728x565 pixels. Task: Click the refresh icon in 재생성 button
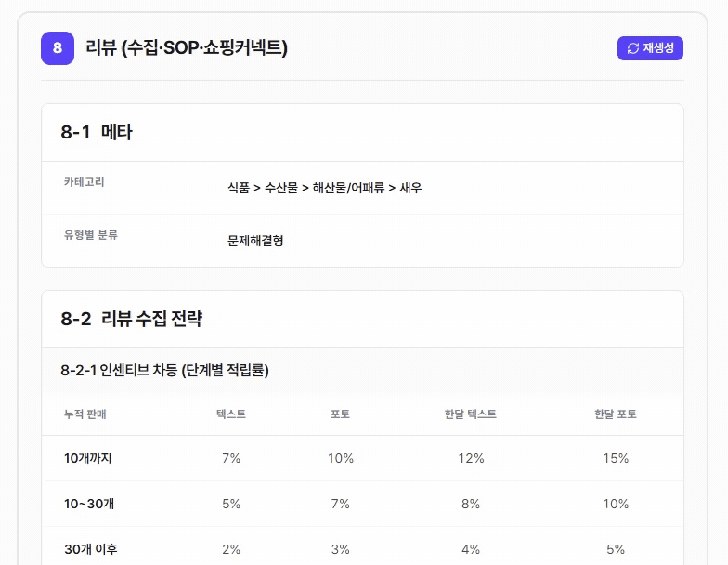click(x=633, y=48)
